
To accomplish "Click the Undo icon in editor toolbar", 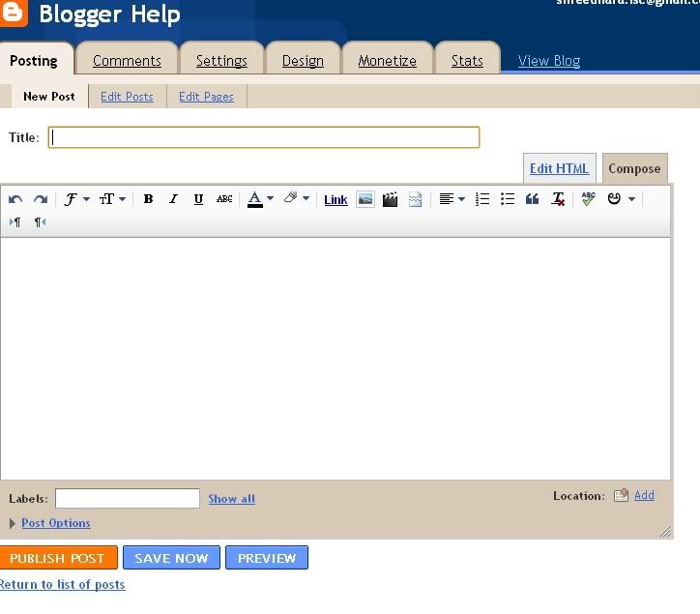I will 15,199.
